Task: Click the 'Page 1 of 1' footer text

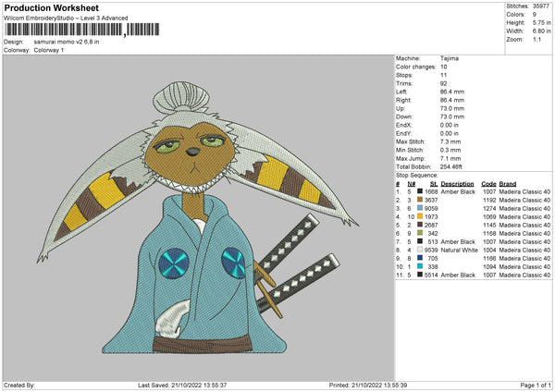Action: [x=536, y=385]
